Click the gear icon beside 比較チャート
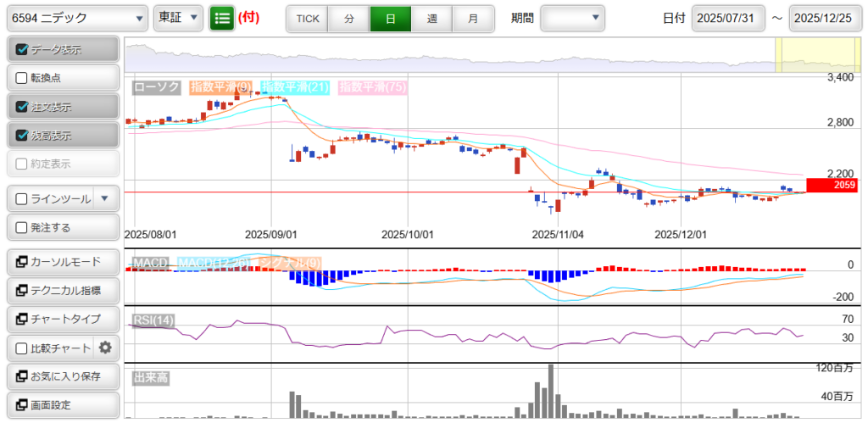This screenshot has width=868, height=423. point(105,348)
